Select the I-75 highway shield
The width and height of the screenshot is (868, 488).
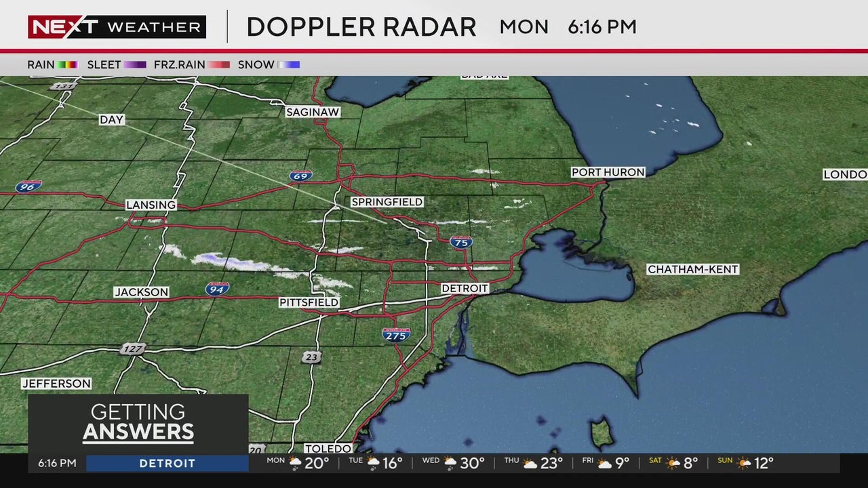(x=461, y=241)
